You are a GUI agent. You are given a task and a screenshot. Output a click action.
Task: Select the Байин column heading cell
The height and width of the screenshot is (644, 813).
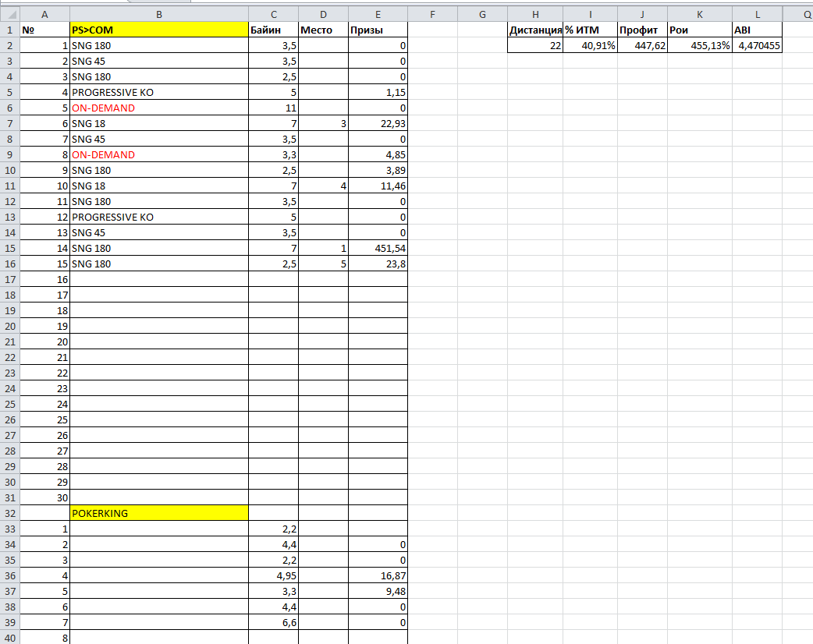[x=274, y=30]
